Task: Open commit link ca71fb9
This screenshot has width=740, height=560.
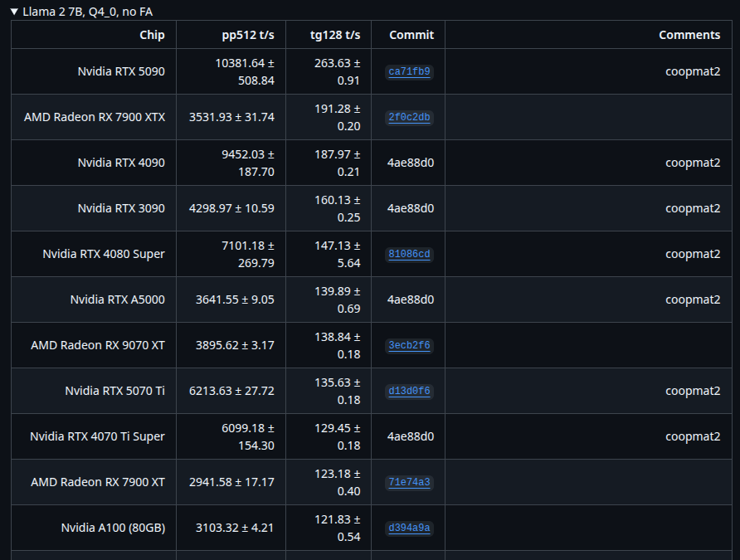Action: tap(409, 71)
